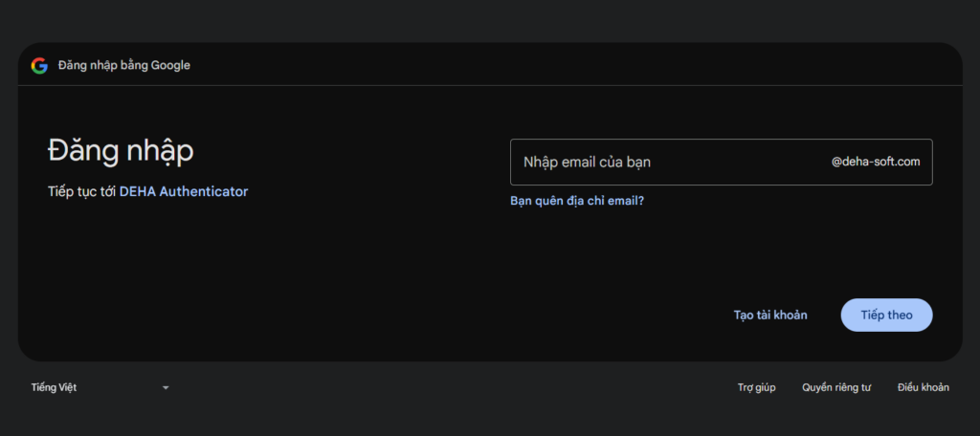Open the Trợ giúp help link

(756, 388)
